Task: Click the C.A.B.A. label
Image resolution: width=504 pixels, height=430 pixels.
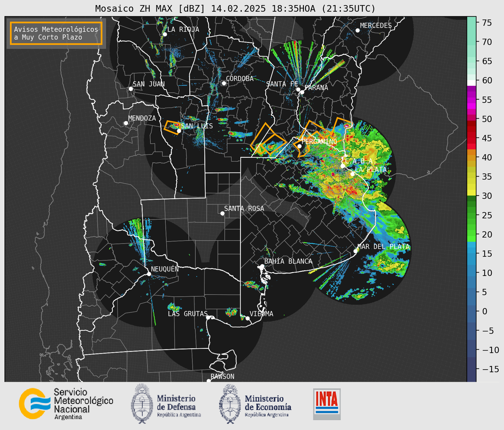Action: click(359, 161)
